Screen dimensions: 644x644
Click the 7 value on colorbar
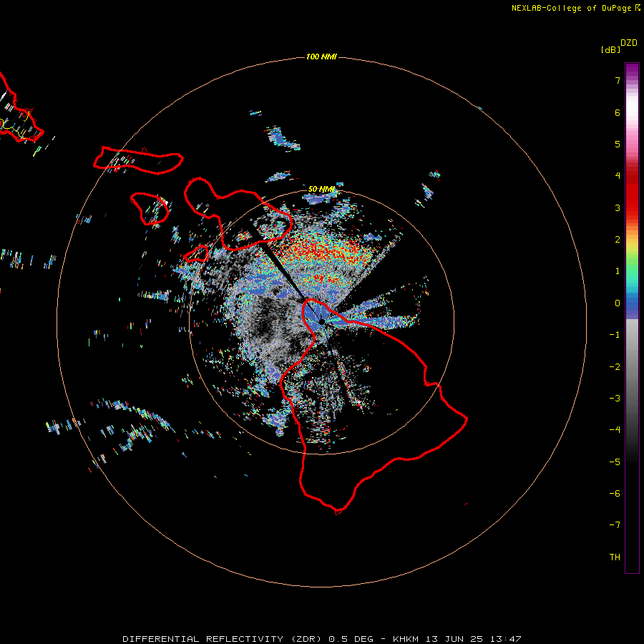tap(618, 80)
